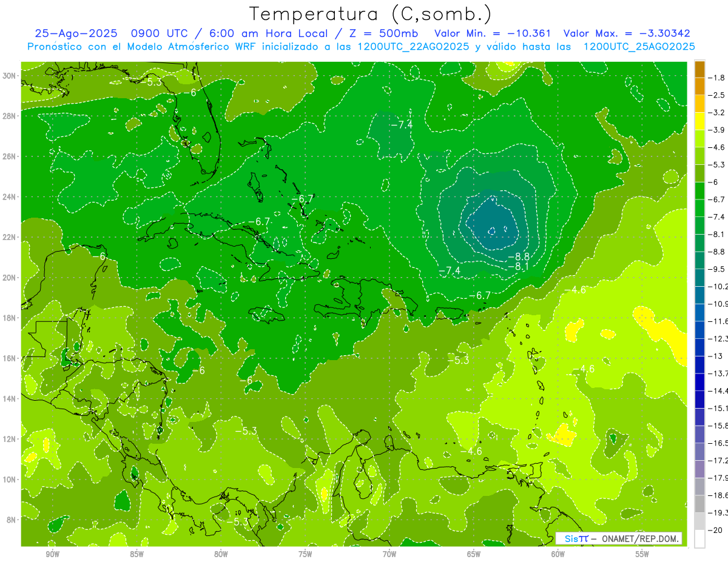
Task: Click the 55W longitude label
Action: pyautogui.click(x=642, y=554)
